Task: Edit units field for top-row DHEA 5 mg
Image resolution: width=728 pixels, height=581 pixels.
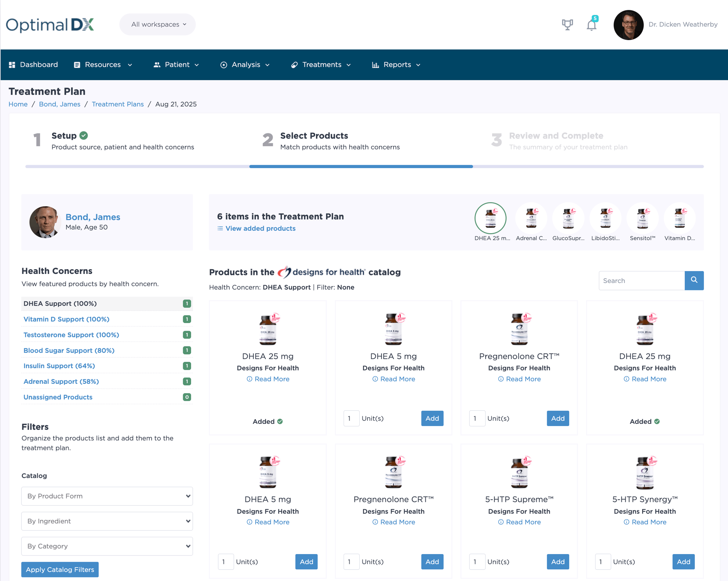Action: tap(351, 418)
